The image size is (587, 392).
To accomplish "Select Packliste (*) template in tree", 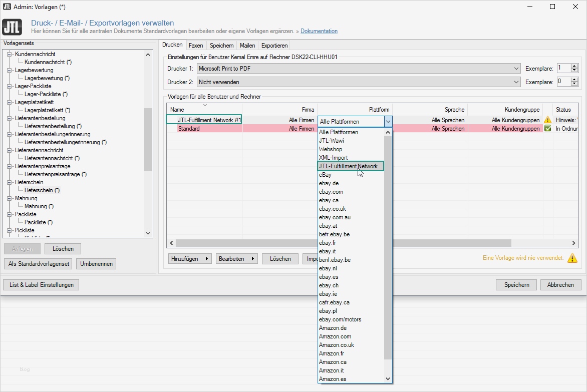I will 39,222.
